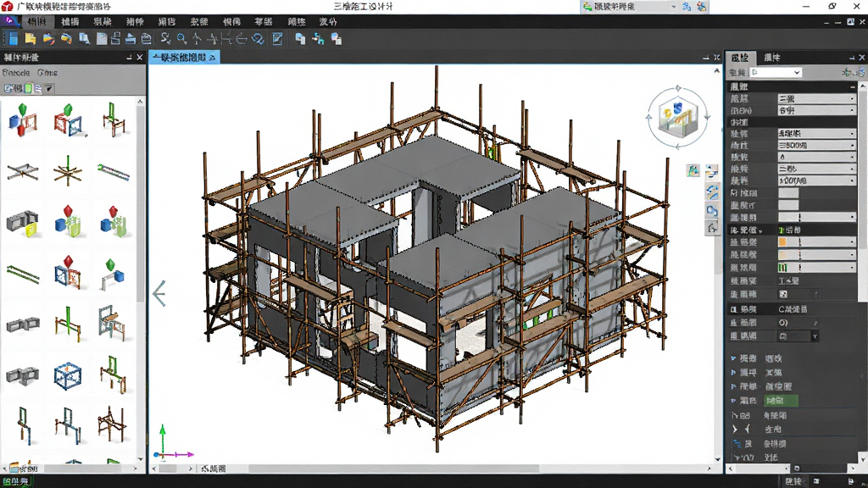
Task: Open the highlighted first menu in the menu bar
Action: 37,21
